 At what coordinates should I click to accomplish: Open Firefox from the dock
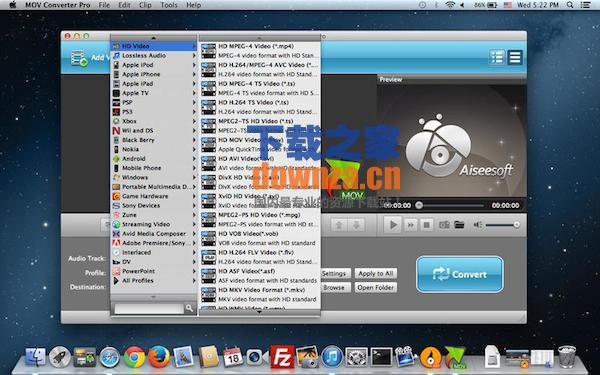point(158,357)
